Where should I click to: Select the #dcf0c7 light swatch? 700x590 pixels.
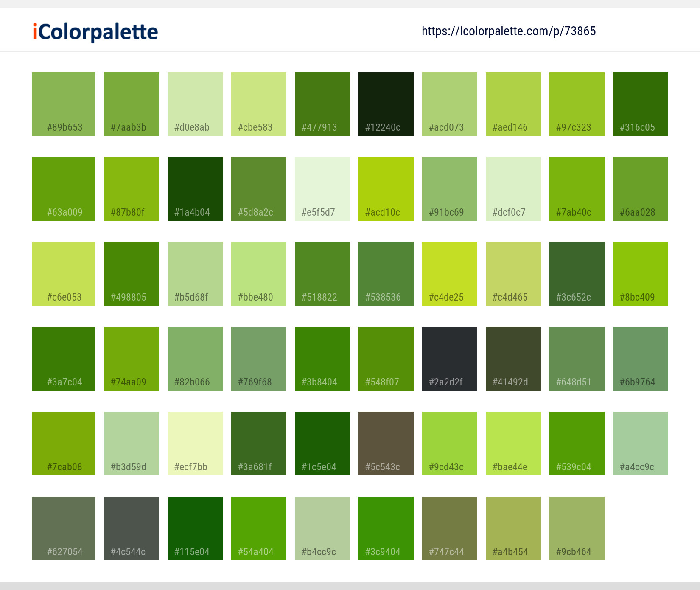[513, 189]
